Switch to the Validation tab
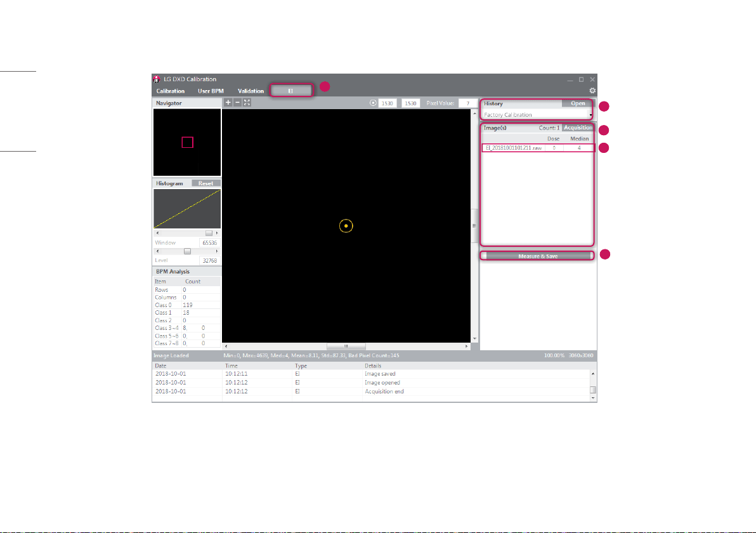 tap(251, 91)
